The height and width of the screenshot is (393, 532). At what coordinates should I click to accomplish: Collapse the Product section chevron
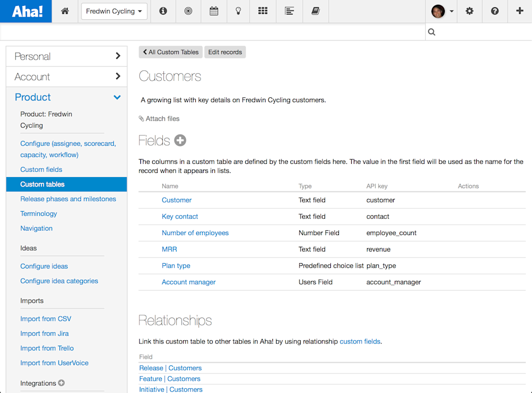[x=117, y=97]
